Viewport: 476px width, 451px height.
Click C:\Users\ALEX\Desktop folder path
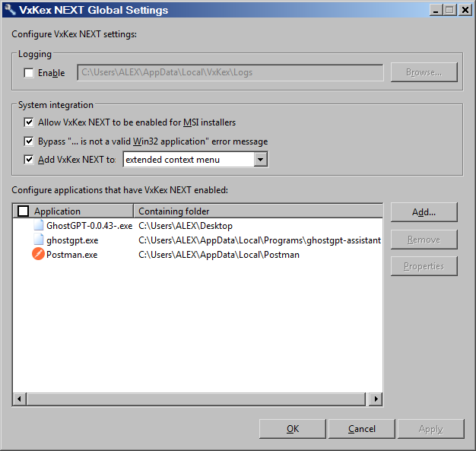click(x=186, y=226)
